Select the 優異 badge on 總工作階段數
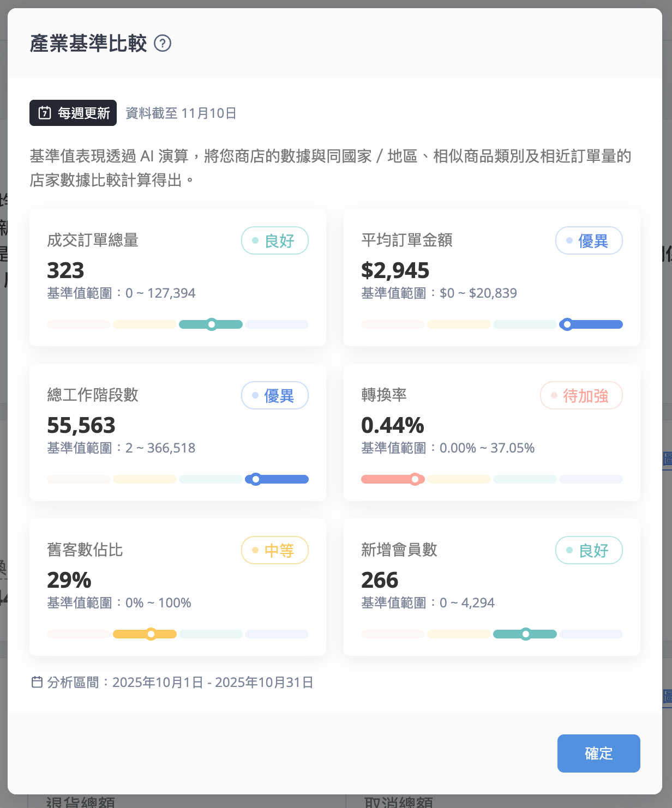The image size is (672, 808). coord(275,395)
